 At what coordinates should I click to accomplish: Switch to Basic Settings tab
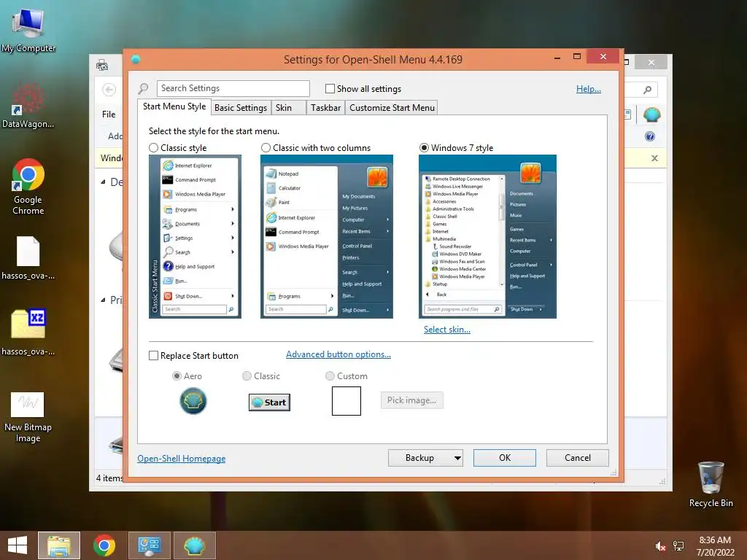click(x=241, y=108)
